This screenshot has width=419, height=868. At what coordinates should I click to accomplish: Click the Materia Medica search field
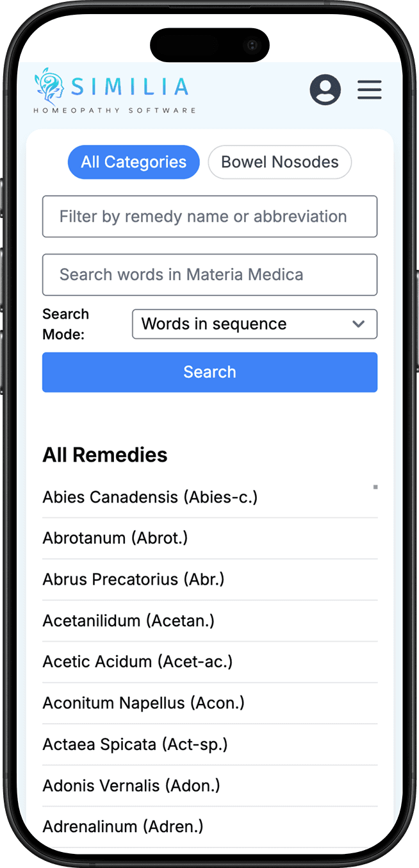click(209, 274)
